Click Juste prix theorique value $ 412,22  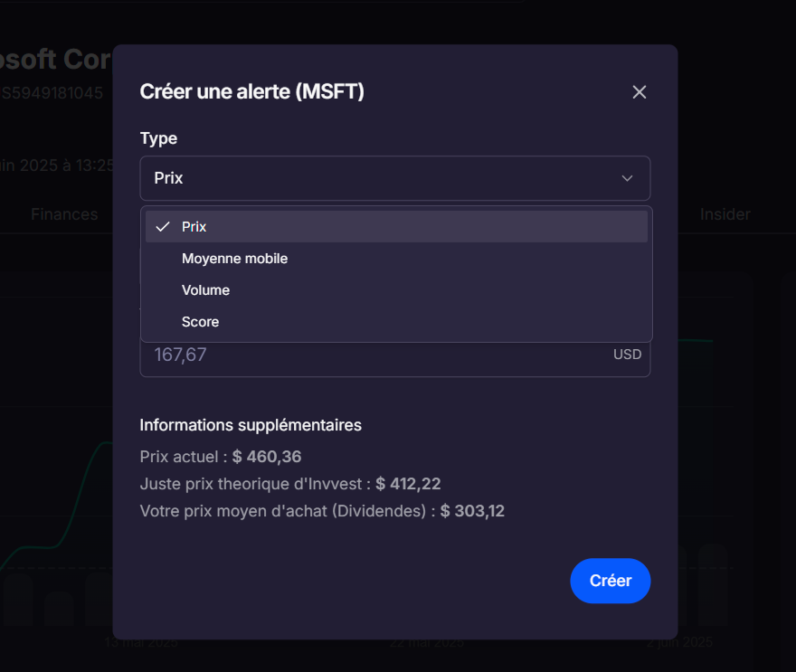tap(408, 484)
